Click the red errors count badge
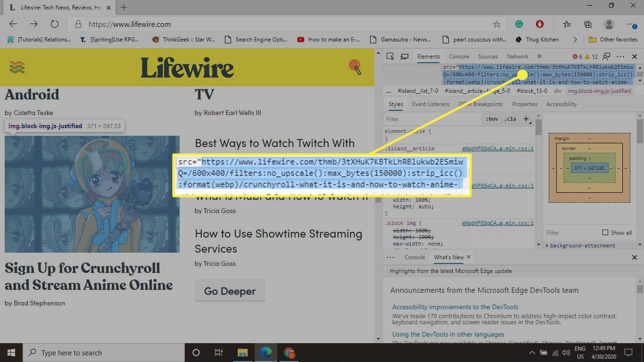Image resolution: width=644 pixels, height=362 pixels. 577,57
